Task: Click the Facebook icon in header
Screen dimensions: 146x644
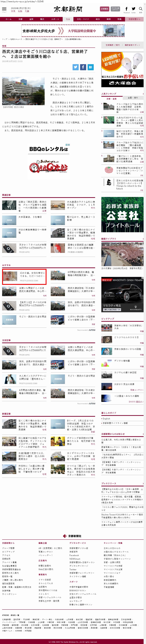Action: pos(126,9)
